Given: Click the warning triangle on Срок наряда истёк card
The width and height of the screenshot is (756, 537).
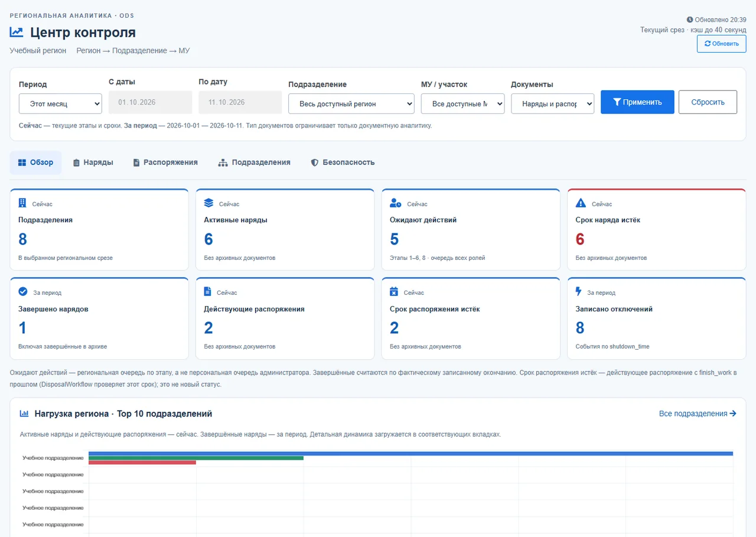Looking at the screenshot, I should [581, 203].
